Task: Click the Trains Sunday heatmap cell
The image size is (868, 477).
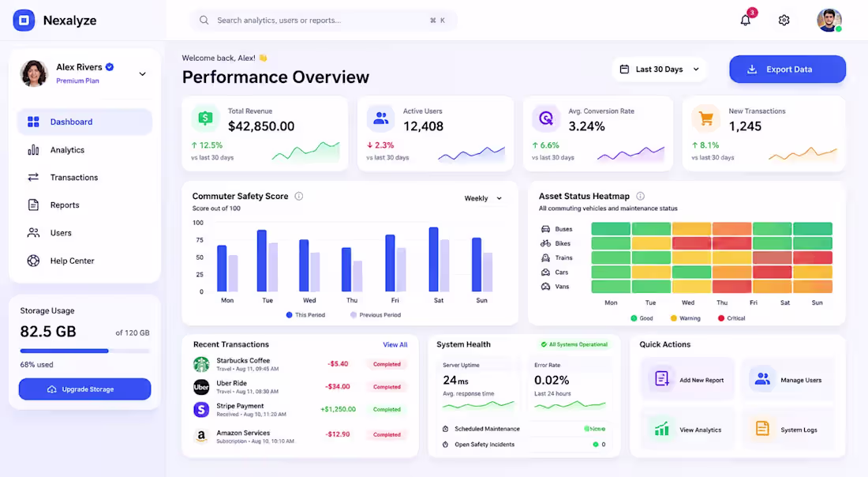Action: coord(813,257)
